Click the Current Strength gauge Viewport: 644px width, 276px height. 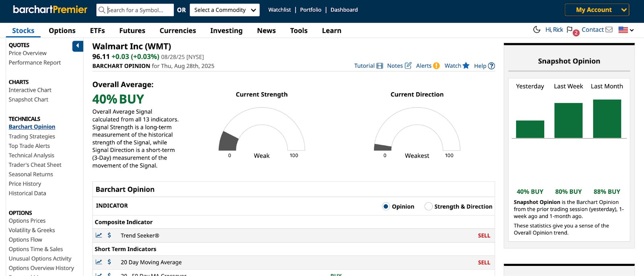pyautogui.click(x=262, y=129)
